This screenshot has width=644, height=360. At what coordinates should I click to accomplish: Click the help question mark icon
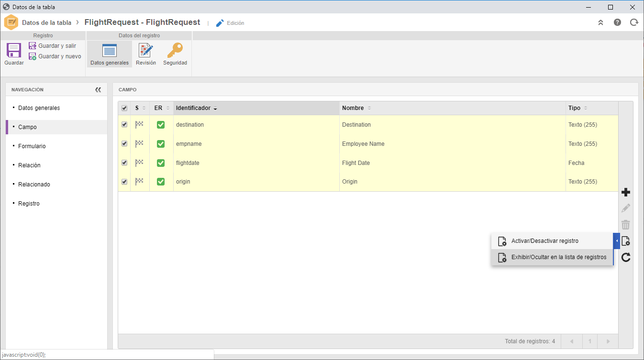pos(618,22)
